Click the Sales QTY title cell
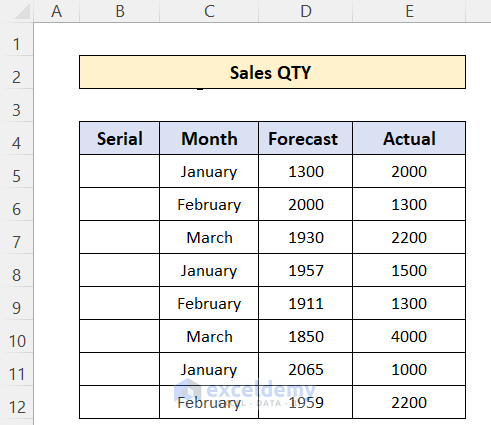Image resolution: width=491 pixels, height=425 pixels. coord(272,72)
